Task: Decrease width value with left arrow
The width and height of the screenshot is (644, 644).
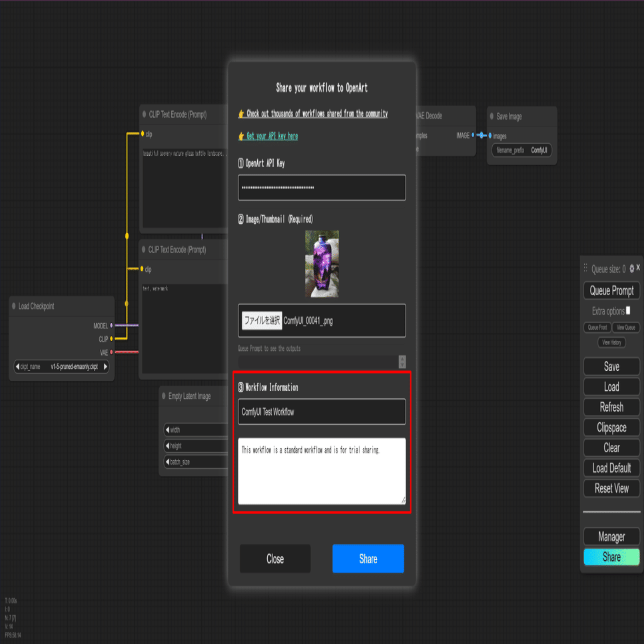Action: tap(167, 430)
